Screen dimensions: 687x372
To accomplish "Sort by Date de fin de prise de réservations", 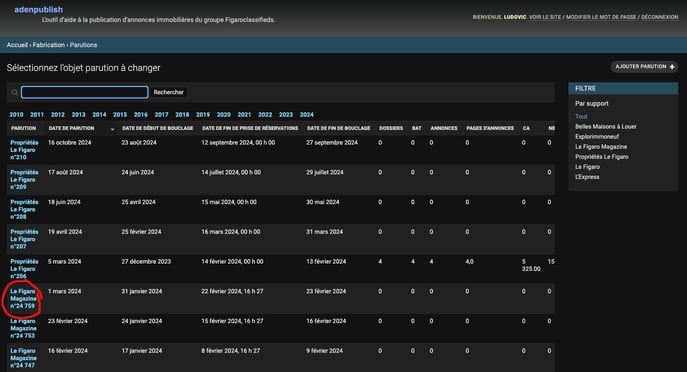I will (250, 128).
